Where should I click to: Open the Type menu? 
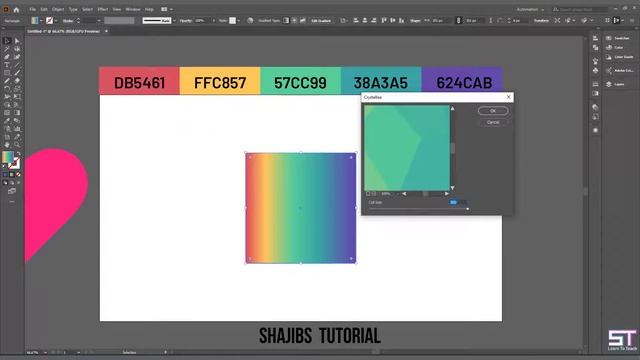(x=73, y=9)
